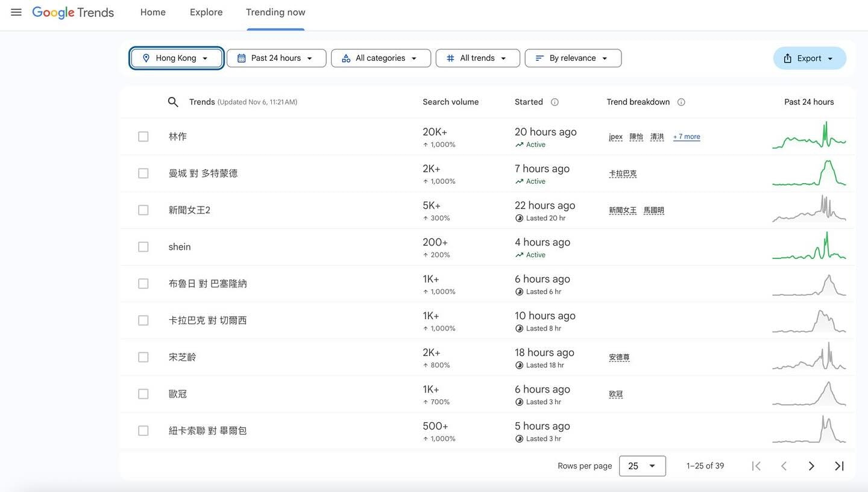Expand the Past 24 hours time filter
Viewport: 868px width, 492px height.
276,58
